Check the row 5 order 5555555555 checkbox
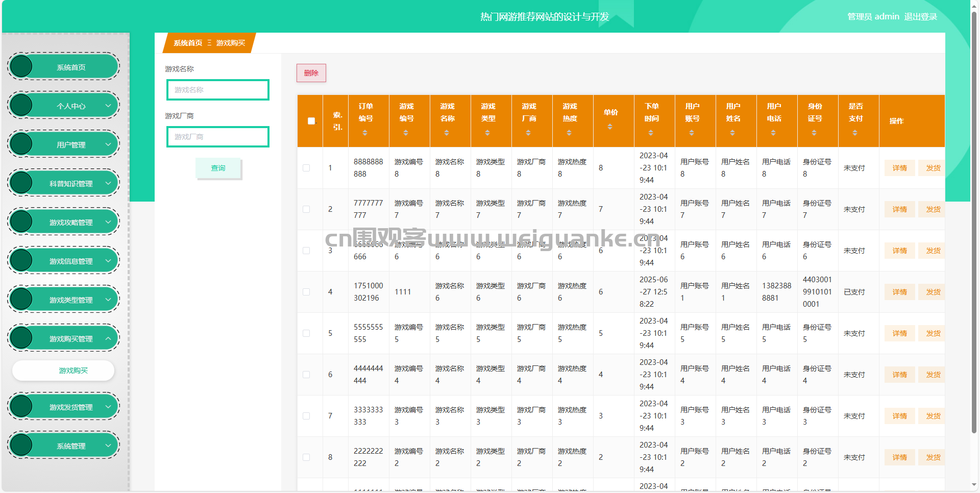This screenshot has height=493, width=980. tap(306, 333)
